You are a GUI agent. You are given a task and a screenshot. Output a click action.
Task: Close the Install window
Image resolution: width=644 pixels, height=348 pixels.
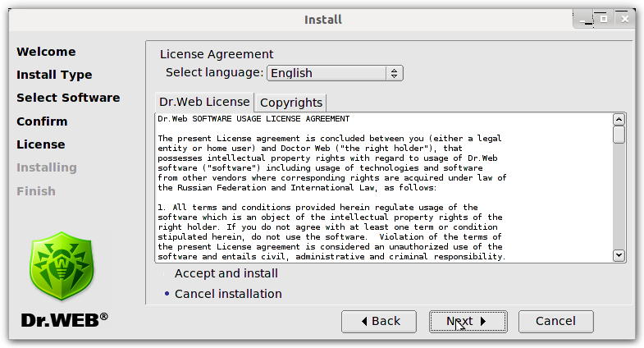[624, 19]
